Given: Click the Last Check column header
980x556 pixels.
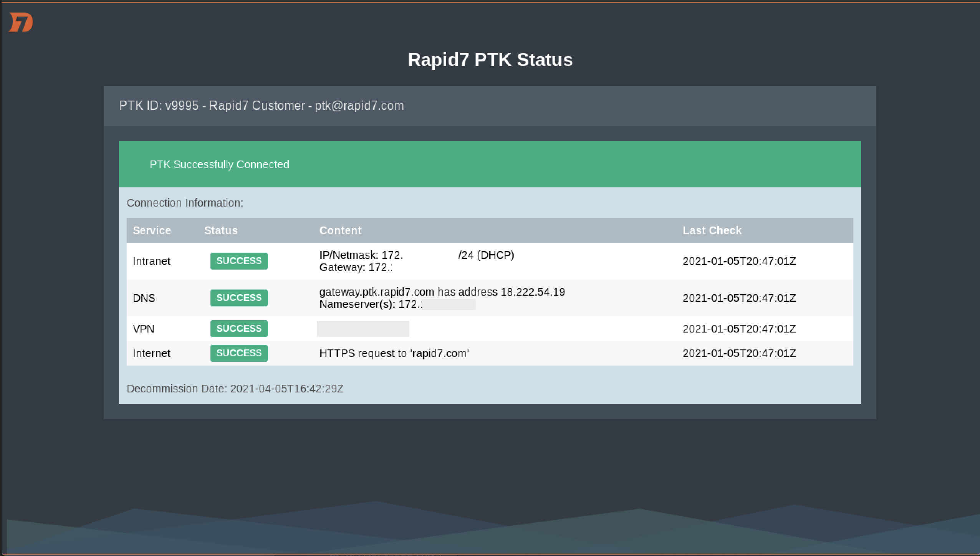Looking at the screenshot, I should click(712, 230).
